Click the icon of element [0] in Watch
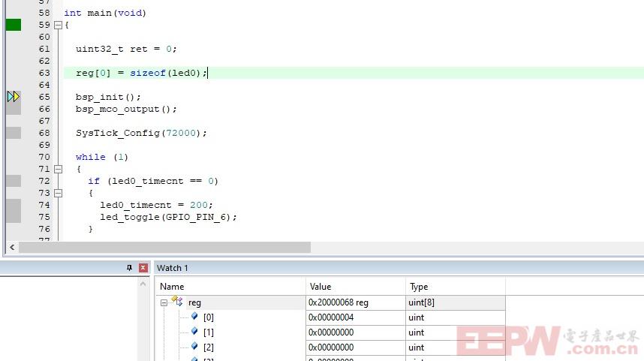This screenshot has height=361, width=644. coord(194,317)
